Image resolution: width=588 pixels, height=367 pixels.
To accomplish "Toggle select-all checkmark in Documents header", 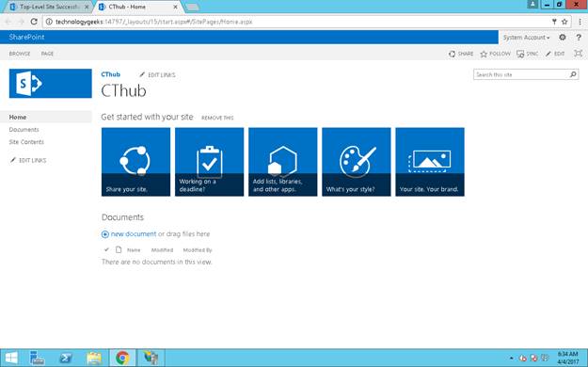I will pos(106,249).
